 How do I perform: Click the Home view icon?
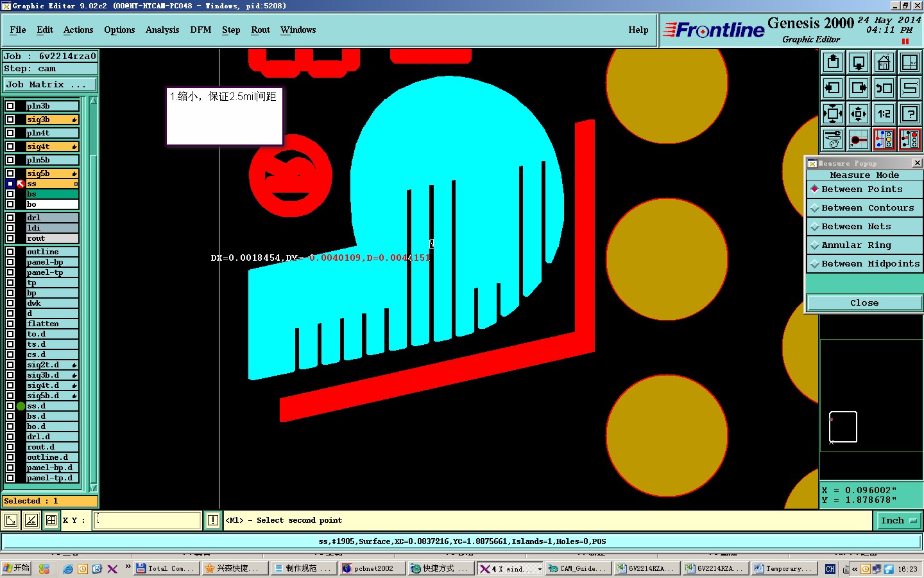pyautogui.click(x=884, y=62)
